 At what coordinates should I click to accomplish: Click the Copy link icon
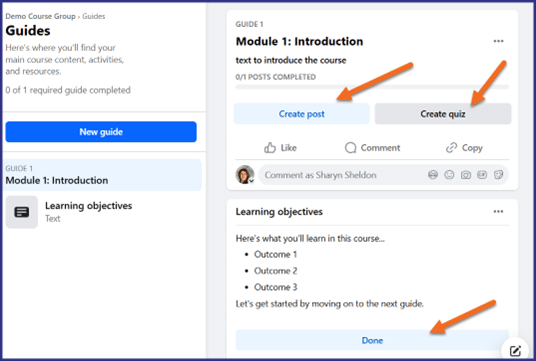coord(451,148)
